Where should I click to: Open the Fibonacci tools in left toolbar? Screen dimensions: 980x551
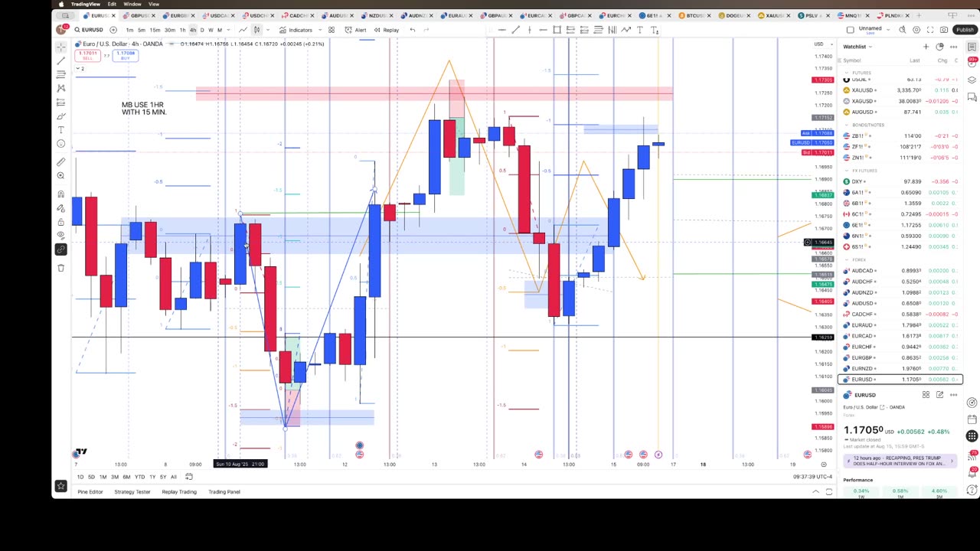(x=60, y=74)
